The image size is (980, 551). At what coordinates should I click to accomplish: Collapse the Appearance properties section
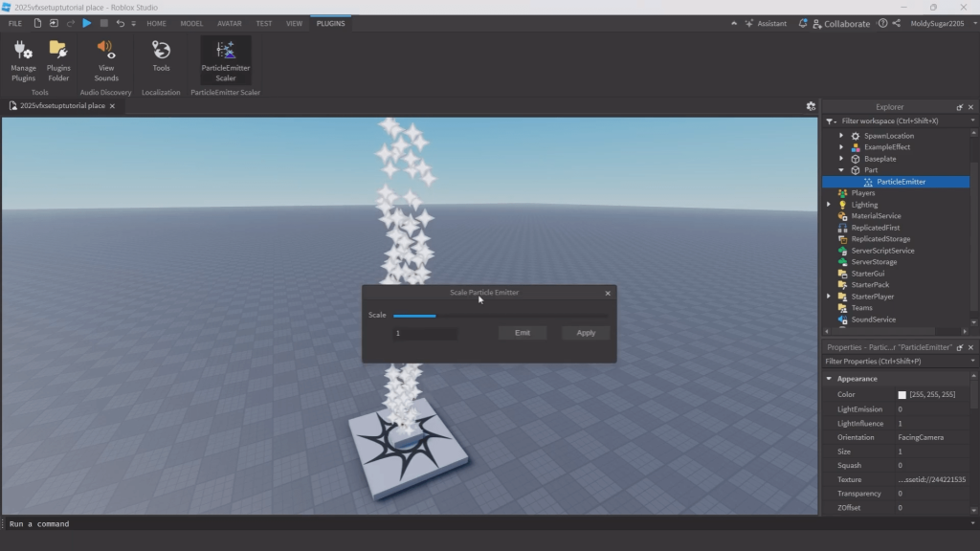coord(829,379)
